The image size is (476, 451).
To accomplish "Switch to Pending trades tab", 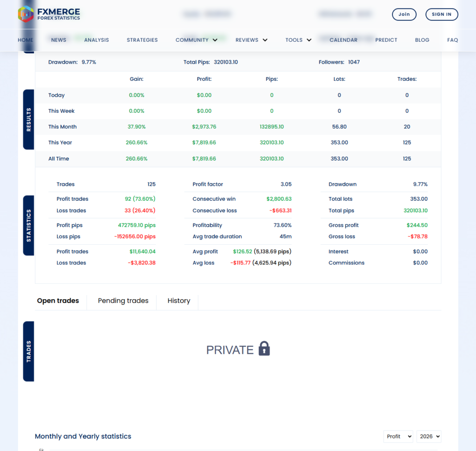I will point(123,301).
